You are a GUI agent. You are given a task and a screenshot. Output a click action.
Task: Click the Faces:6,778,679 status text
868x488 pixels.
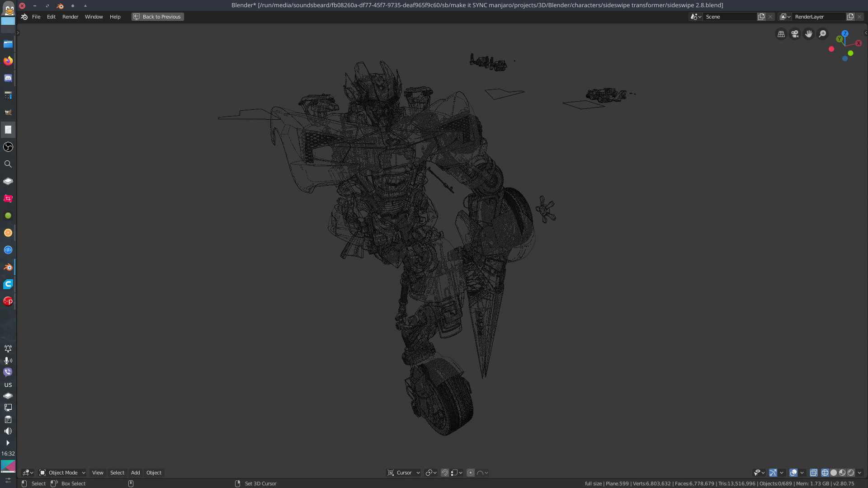pos(694,483)
